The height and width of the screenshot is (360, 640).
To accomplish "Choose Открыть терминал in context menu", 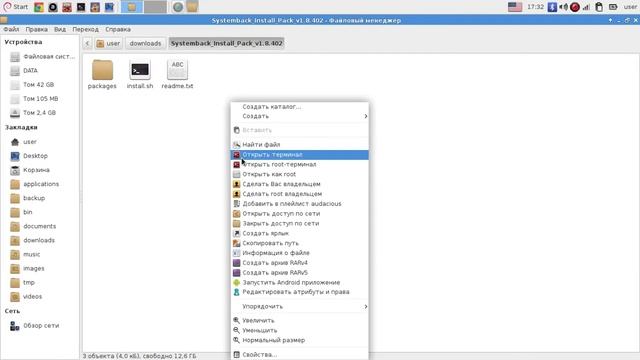I will coord(300,155).
